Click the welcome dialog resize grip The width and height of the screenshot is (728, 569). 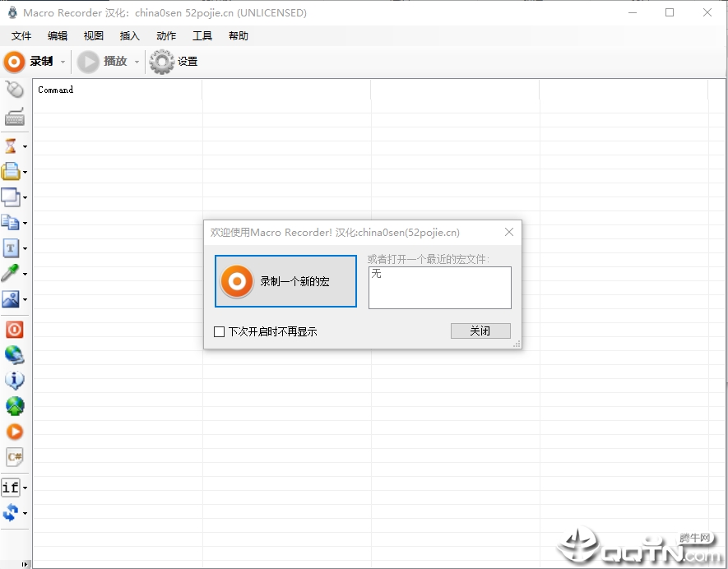[517, 345]
